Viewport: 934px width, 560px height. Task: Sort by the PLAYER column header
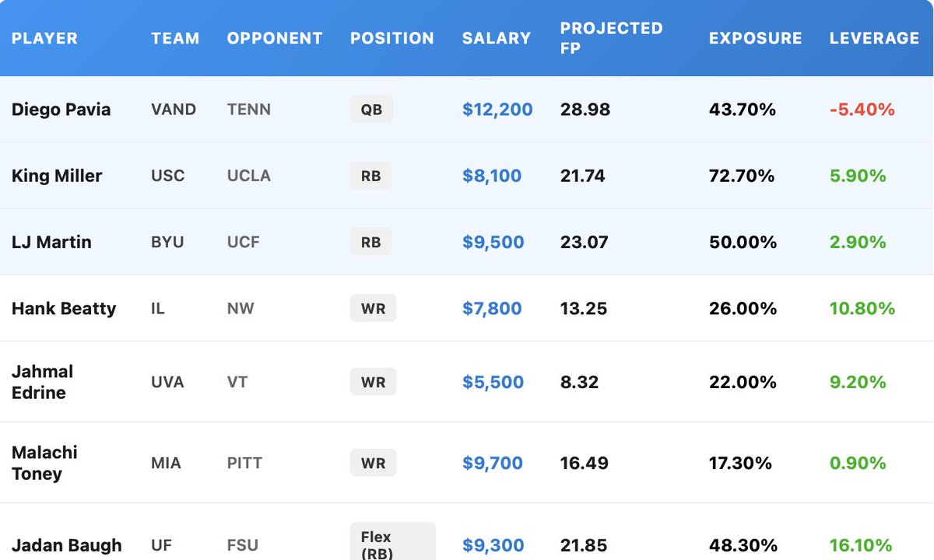pos(44,38)
